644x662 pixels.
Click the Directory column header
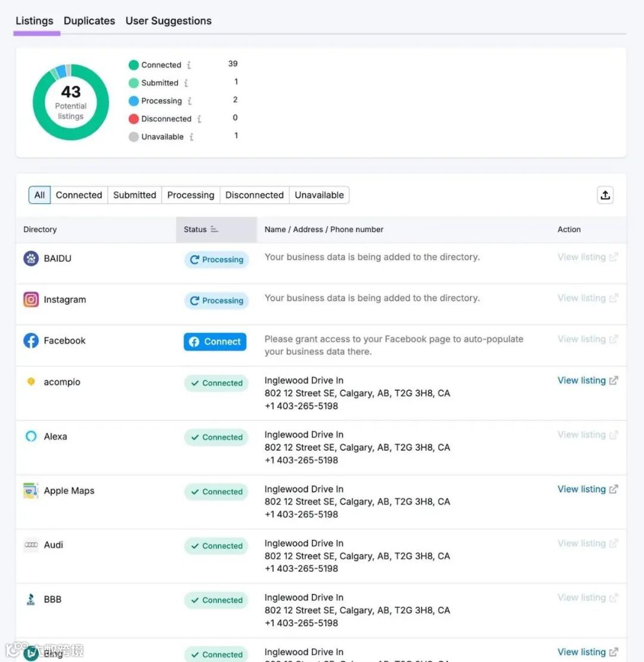(40, 229)
